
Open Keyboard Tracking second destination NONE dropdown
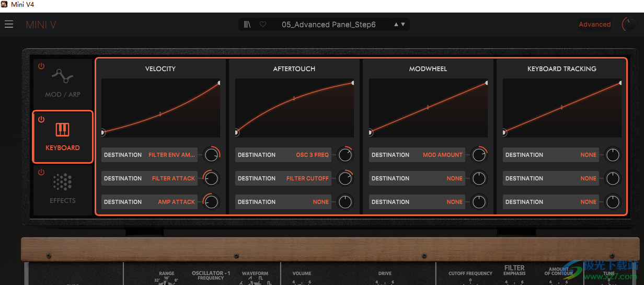click(x=551, y=178)
